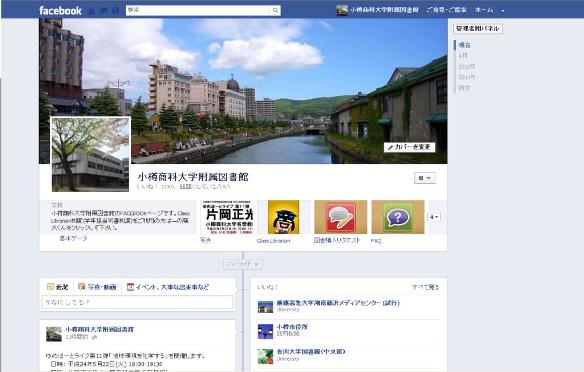Open notifications globe icon

click(115, 11)
